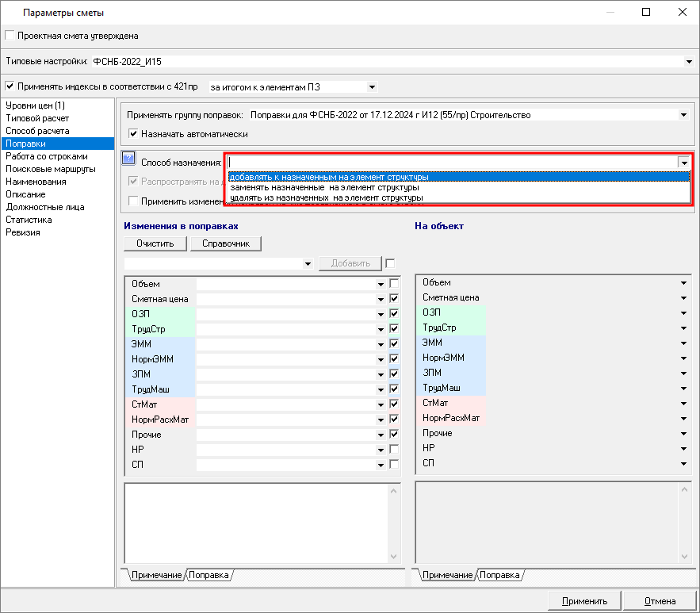This screenshot has width=700, height=613.
Task: Switch to the left Поправка tab
Action: (x=209, y=575)
